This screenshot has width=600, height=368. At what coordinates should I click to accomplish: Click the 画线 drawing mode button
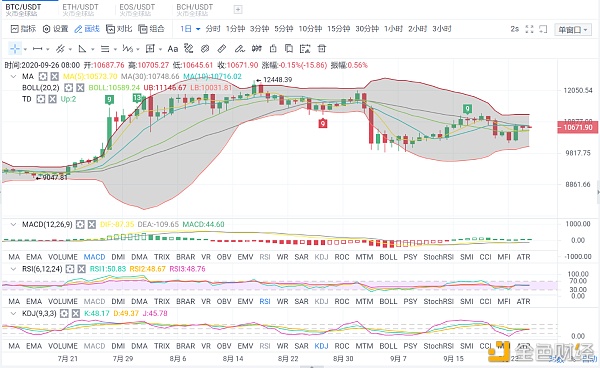pos(87,29)
